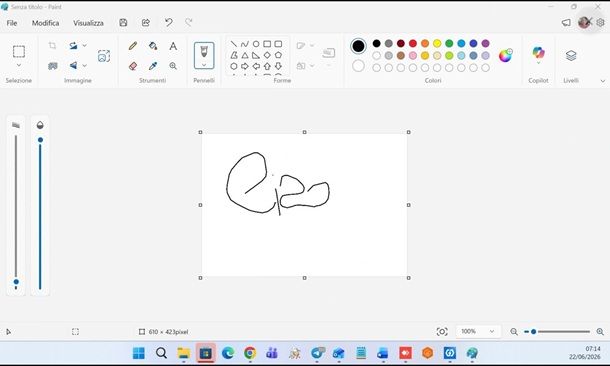
Task: Open Microsoft Edge from taskbar
Action: click(228, 353)
